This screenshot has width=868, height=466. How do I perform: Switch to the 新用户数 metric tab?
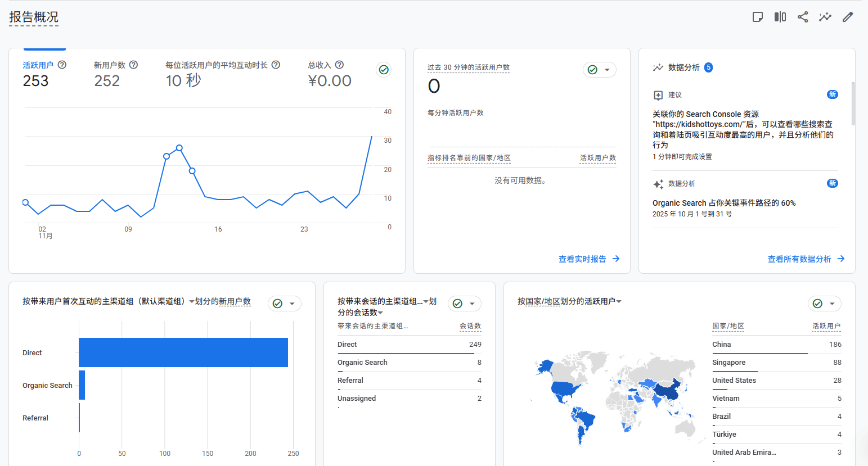[x=109, y=65]
